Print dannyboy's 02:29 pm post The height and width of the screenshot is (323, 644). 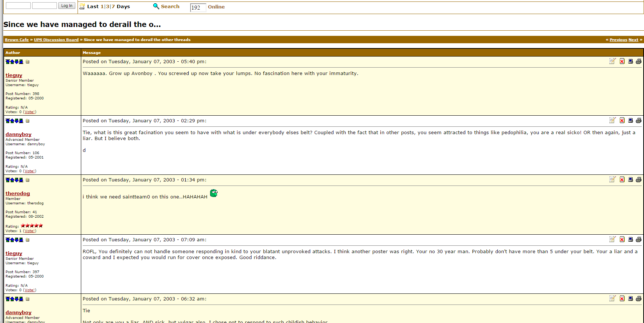(x=638, y=120)
